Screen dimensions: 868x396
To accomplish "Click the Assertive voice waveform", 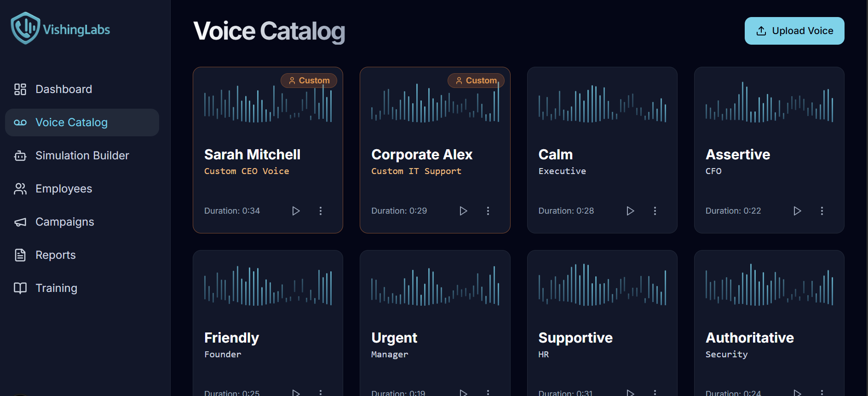I will click(769, 103).
